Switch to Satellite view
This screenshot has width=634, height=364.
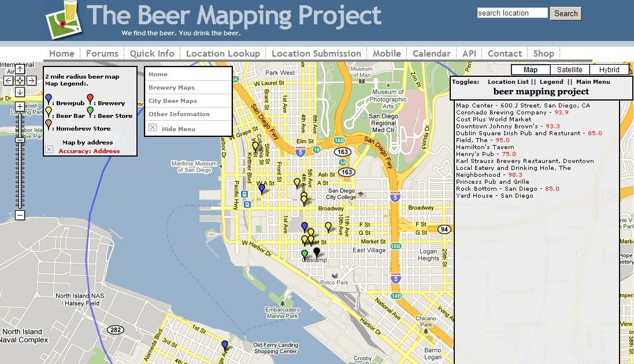click(570, 69)
